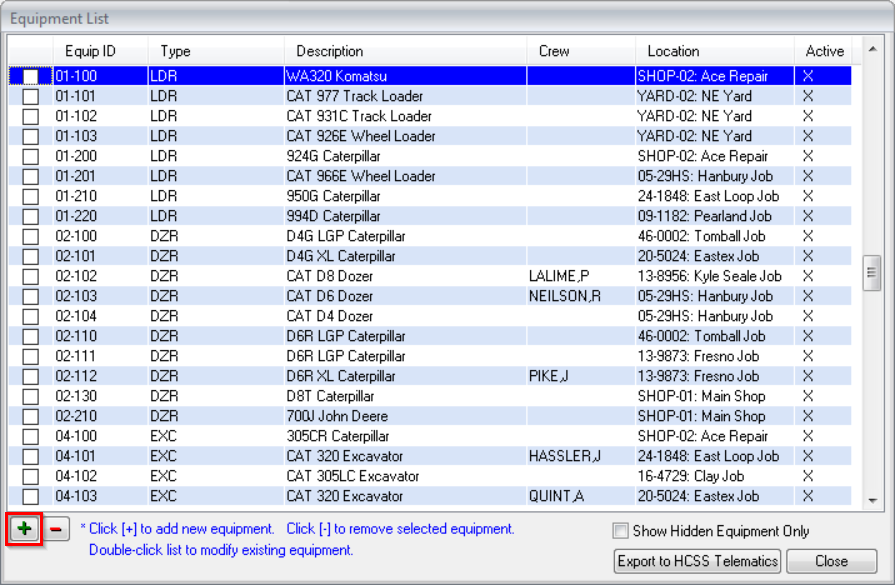Enable Show Hidden Equipment Only checkbox
This screenshot has width=895, height=585.
(x=621, y=531)
